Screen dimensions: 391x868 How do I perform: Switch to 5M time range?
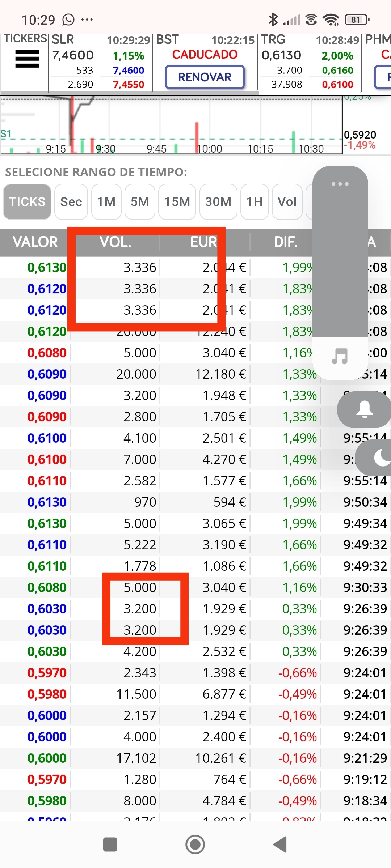pos(140,201)
